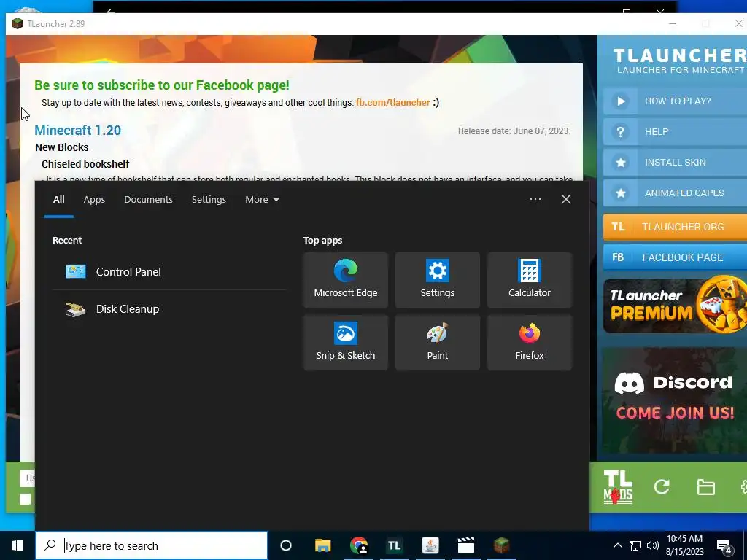Open the folder icon in TLauncher

[x=705, y=487]
